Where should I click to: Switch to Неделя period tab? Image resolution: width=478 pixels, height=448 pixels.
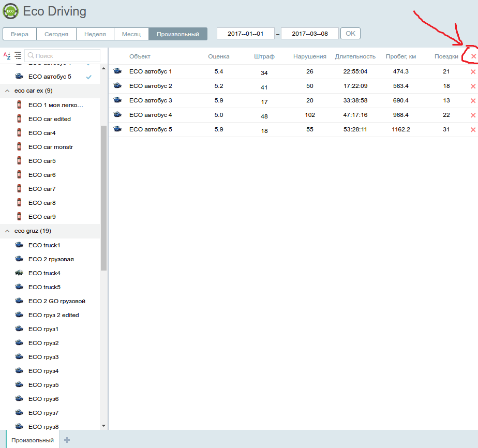click(x=95, y=34)
